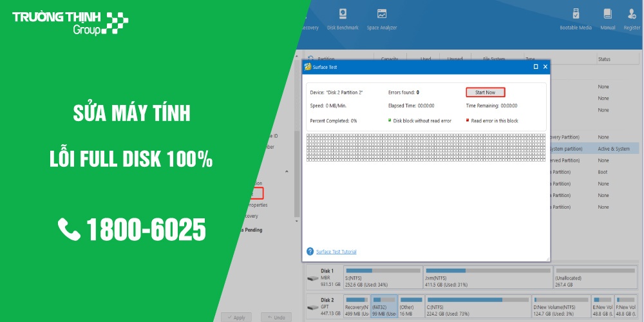Click the surface test block grid

(426, 147)
